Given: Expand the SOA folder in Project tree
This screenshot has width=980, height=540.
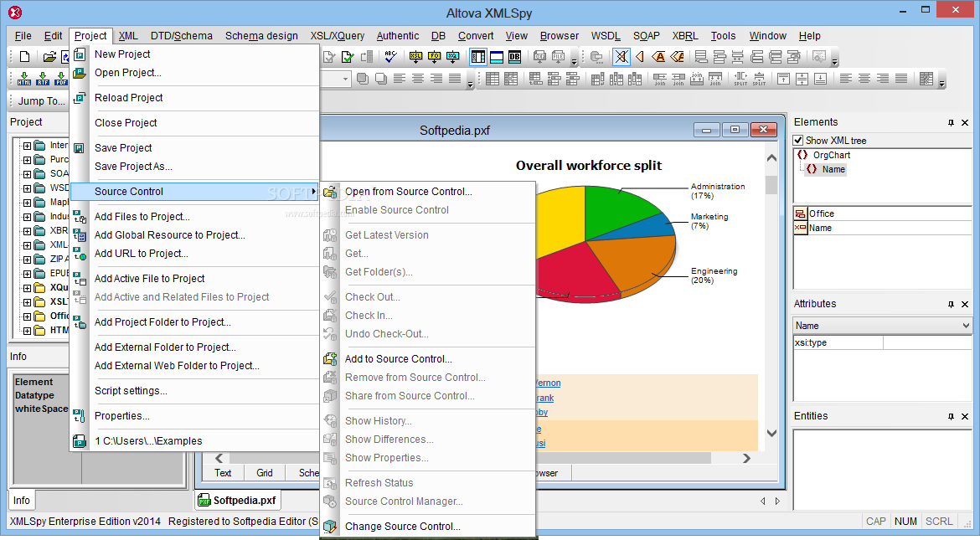Looking at the screenshot, I should tap(27, 174).
